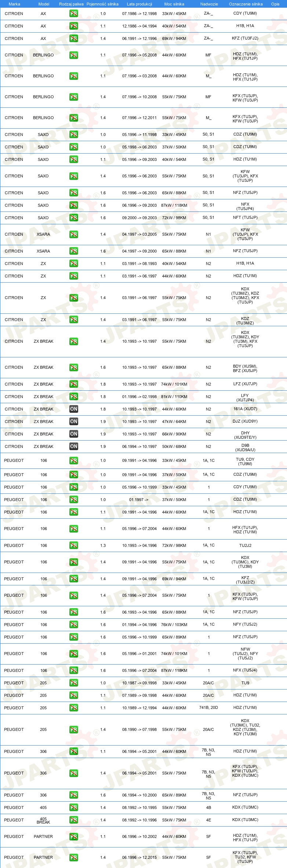287x868 pixels.
Task: Click PB icon in Peugeot 306 1.1 row
Action: coord(74,751)
